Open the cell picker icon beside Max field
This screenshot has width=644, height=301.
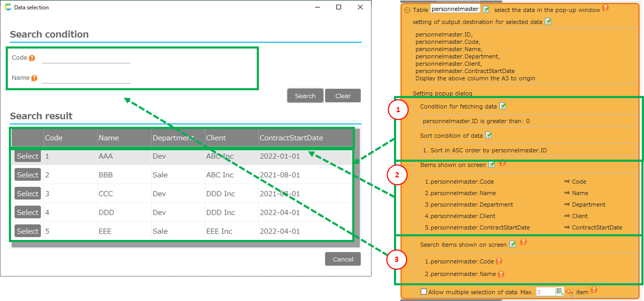(559, 292)
